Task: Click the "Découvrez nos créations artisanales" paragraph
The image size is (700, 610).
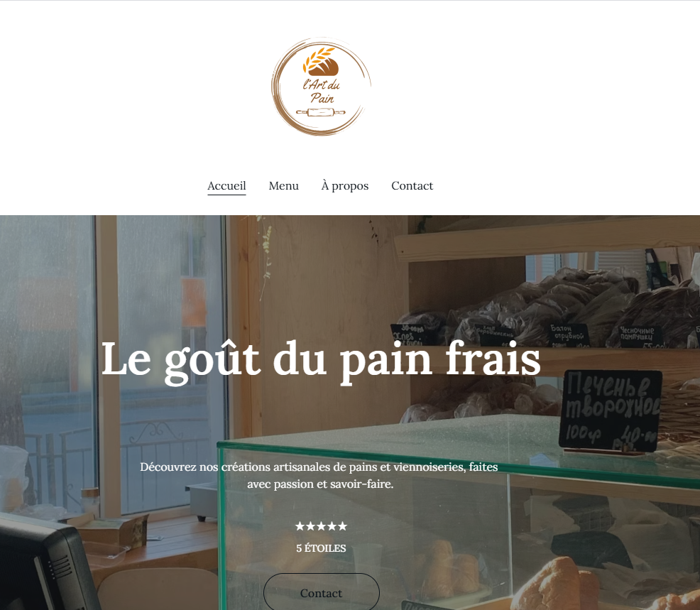Action: point(319,476)
